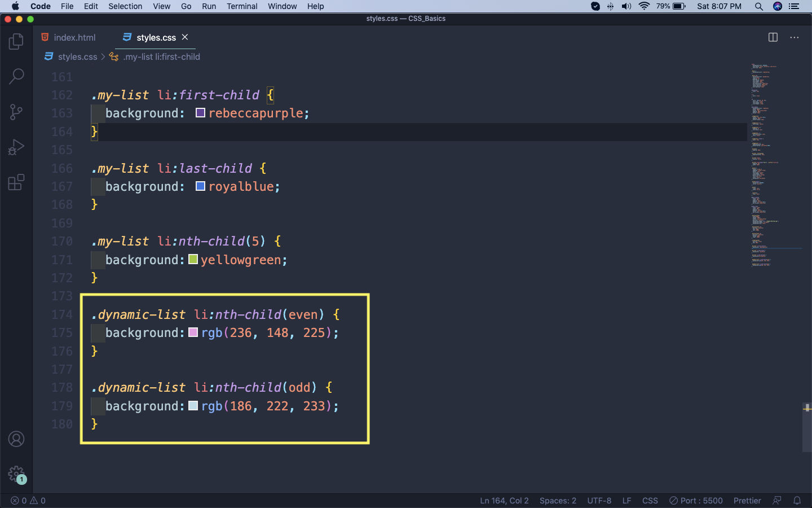Open the Window menu

282,6
